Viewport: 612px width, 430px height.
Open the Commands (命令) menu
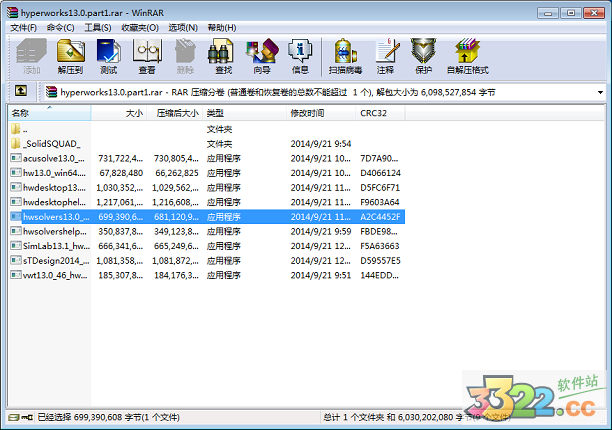[60, 28]
